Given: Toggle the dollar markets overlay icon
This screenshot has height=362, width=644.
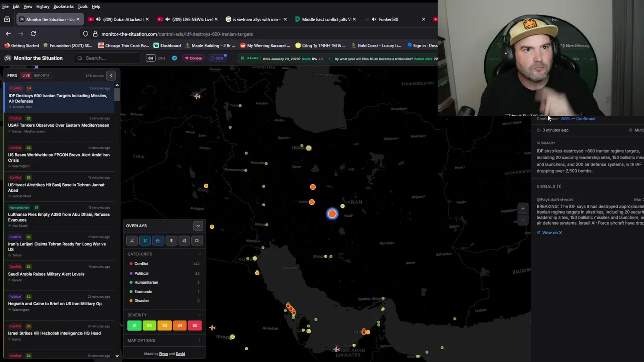Looking at the screenshot, I should [171, 241].
